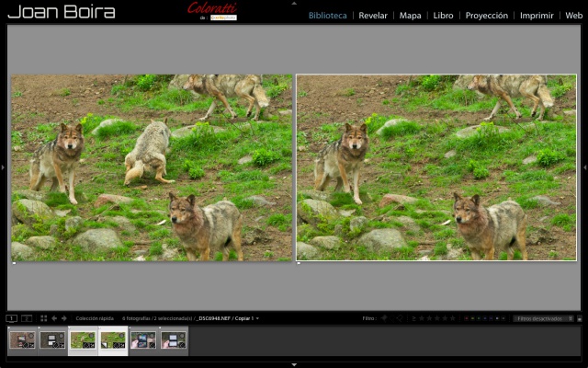588x368 pixels.
Task: Collapse the top panel with the arrow
Action: [294, 3]
